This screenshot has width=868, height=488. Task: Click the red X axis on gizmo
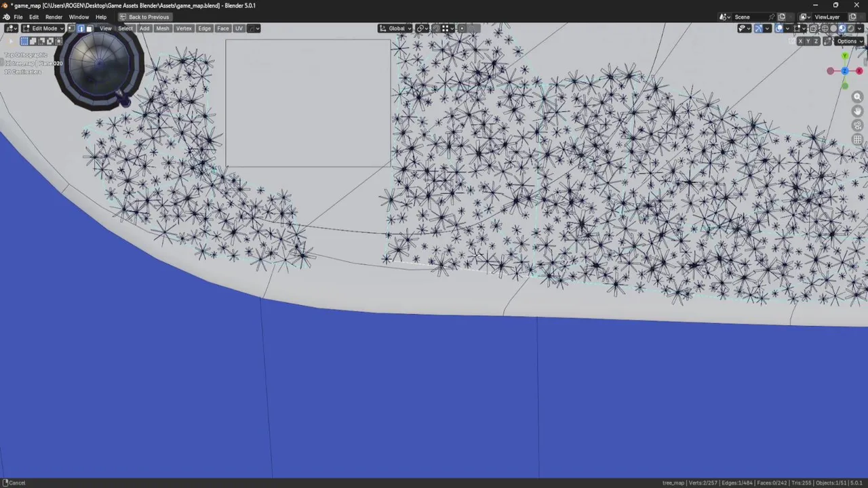pyautogui.click(x=859, y=71)
